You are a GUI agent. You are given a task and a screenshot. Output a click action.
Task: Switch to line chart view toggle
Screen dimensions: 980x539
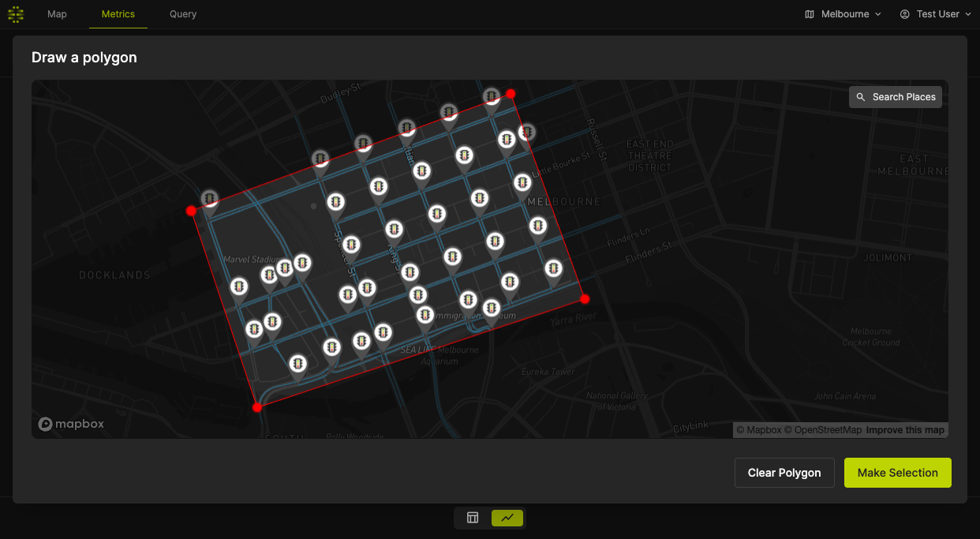pyautogui.click(x=507, y=518)
